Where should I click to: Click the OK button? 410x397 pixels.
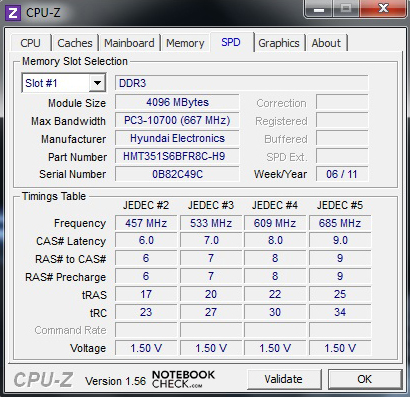click(365, 379)
